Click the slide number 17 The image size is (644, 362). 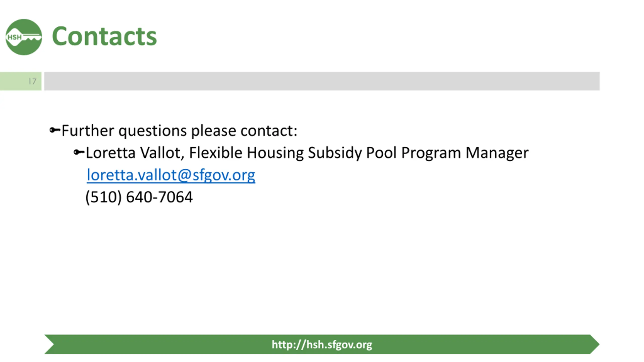click(32, 81)
